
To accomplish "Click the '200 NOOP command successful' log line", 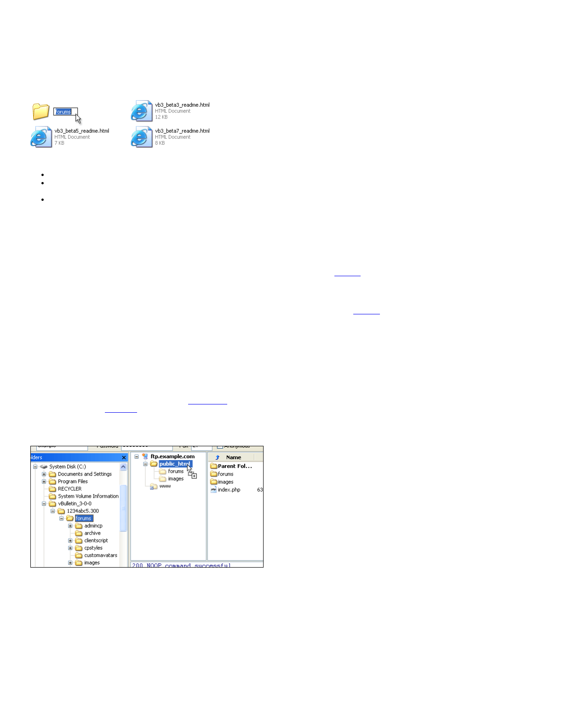I will click(x=182, y=565).
